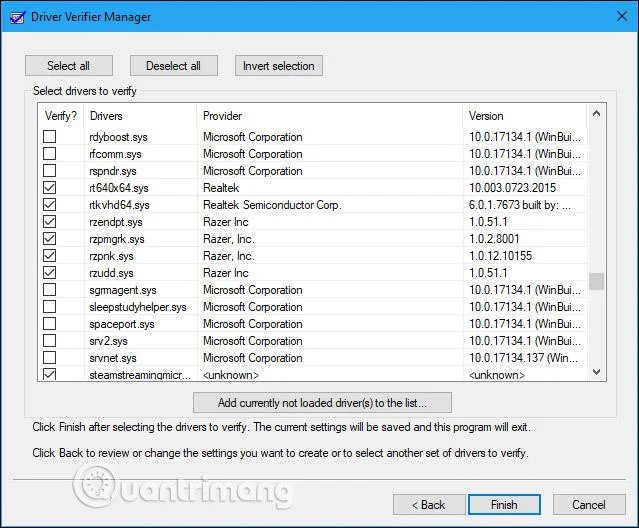
Task: Select the rzpmgrk.sys driver name
Action: [117, 239]
